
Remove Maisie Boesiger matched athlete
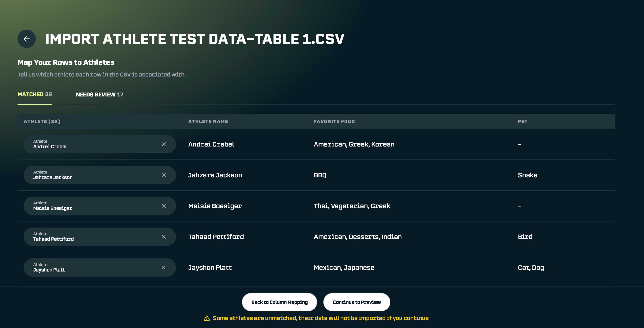[x=164, y=206]
